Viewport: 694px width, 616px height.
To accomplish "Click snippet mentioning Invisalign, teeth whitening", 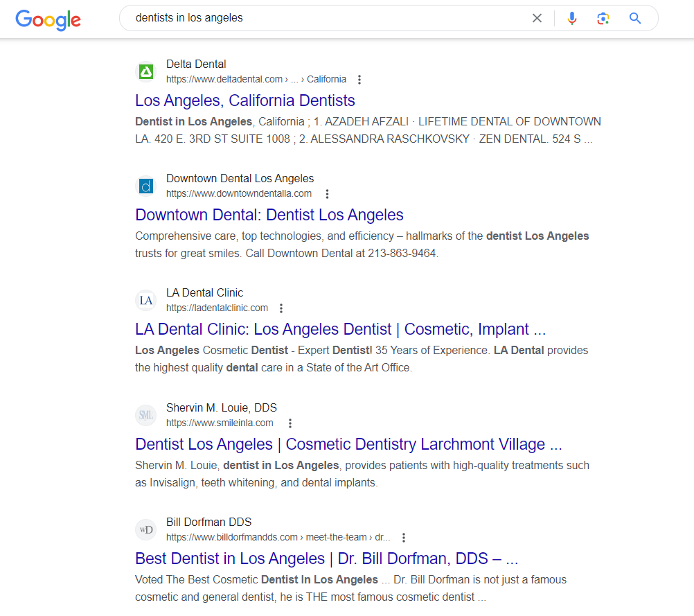I will (362, 474).
